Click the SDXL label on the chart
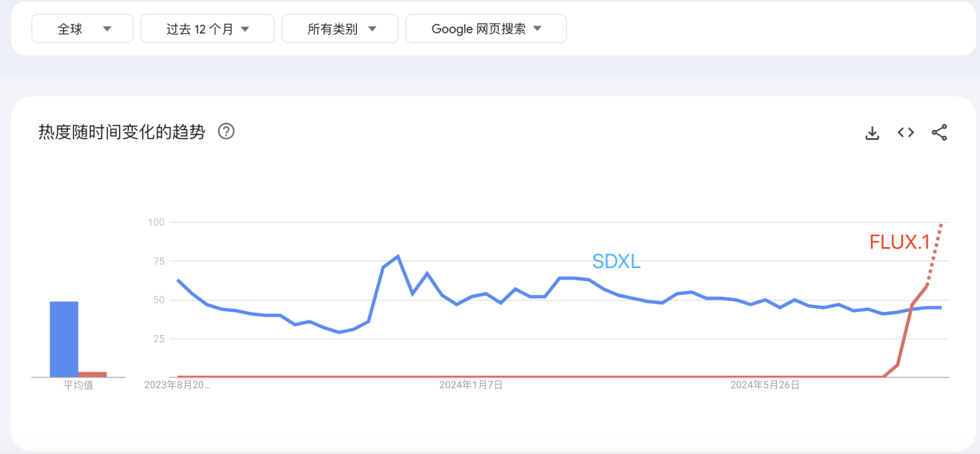This screenshot has height=454, width=980. tap(615, 262)
